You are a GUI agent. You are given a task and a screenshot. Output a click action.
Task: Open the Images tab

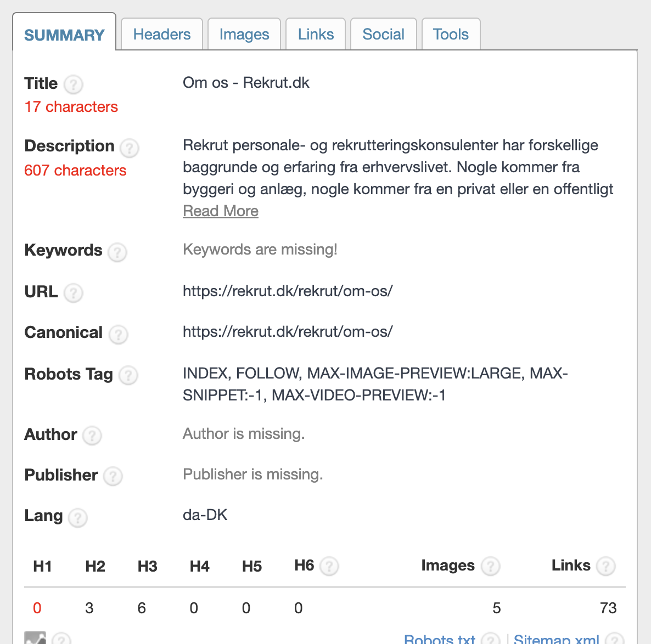click(244, 35)
